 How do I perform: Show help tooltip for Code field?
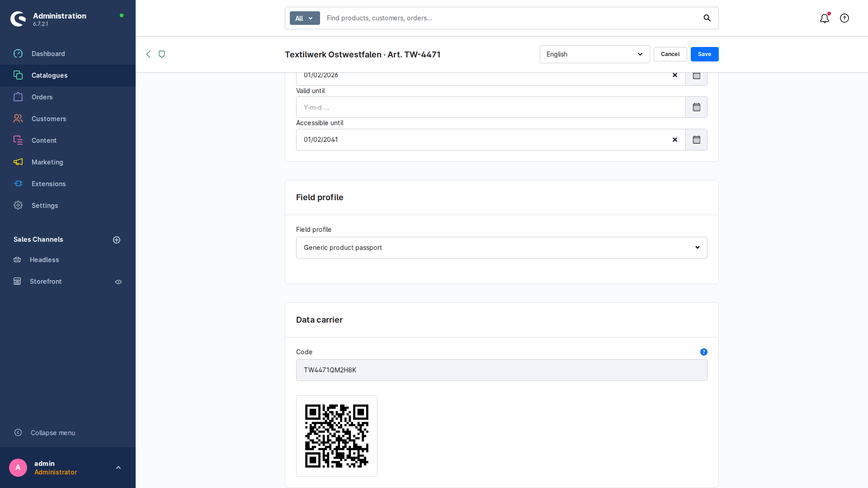704,352
